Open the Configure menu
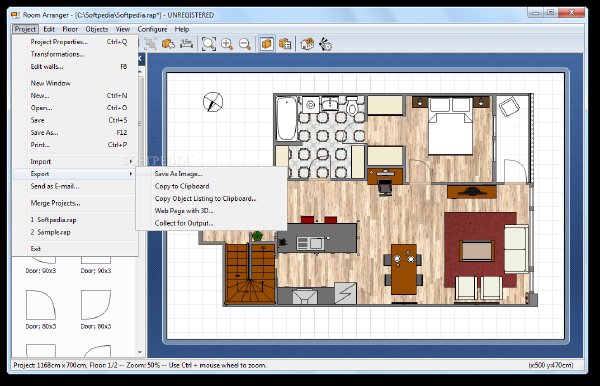This screenshot has width=600, height=386. 152,29
